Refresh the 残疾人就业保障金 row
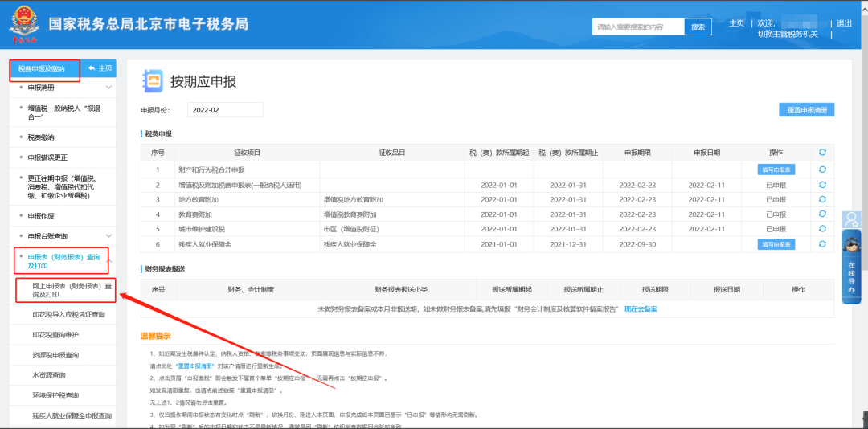Screen dimensions: 868x429 point(822,244)
